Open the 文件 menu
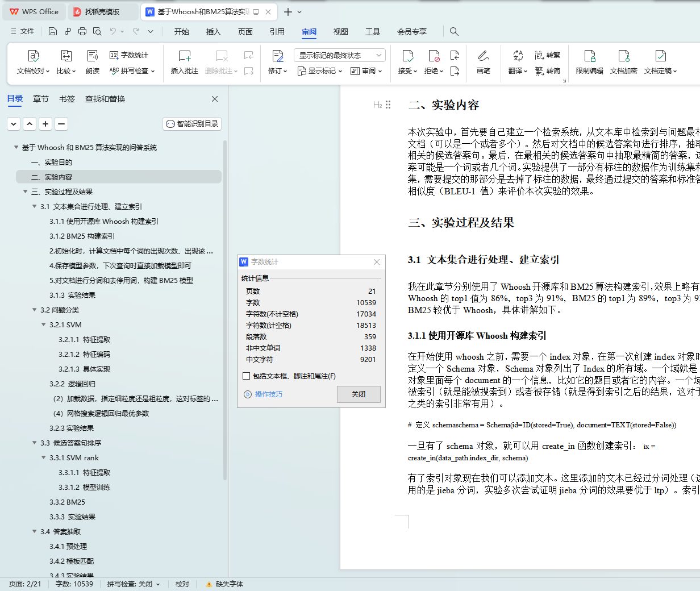 (x=23, y=31)
